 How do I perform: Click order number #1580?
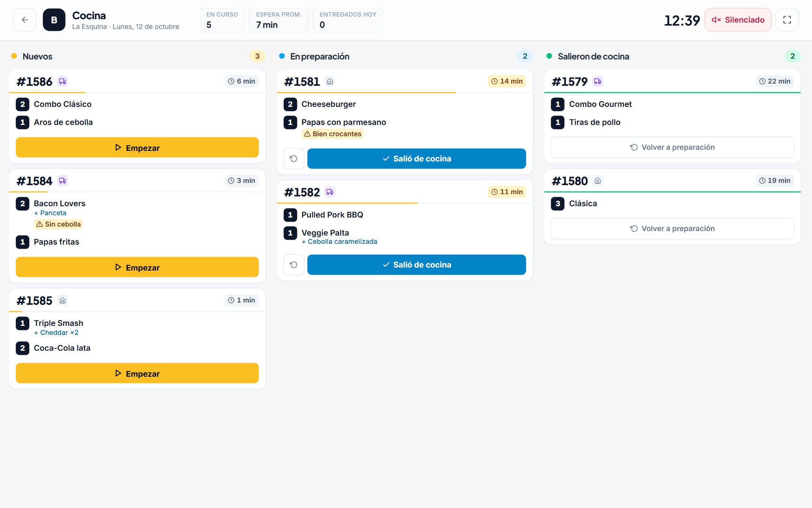pos(570,181)
